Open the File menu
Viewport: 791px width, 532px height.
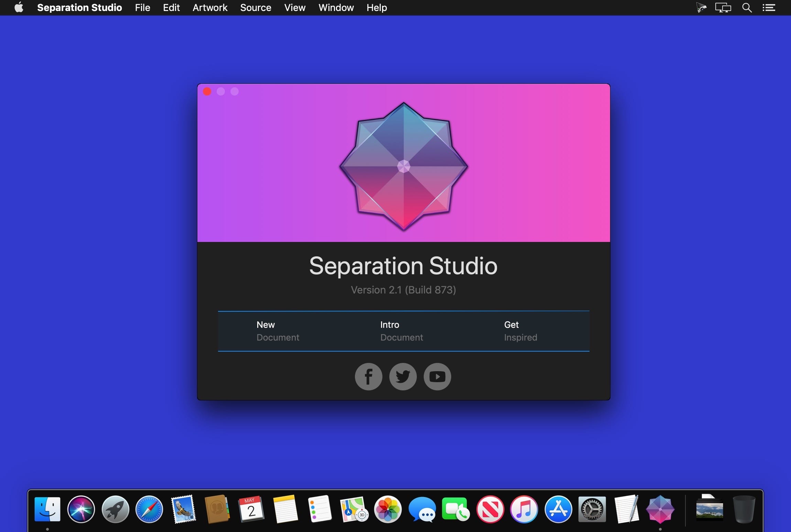[x=142, y=8]
